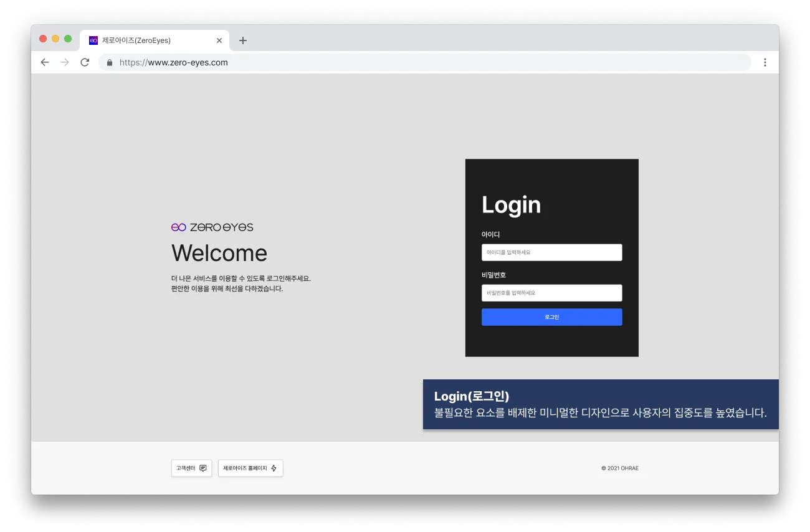Close the 제로아이즈(ZeroEyes) tab

click(x=219, y=40)
